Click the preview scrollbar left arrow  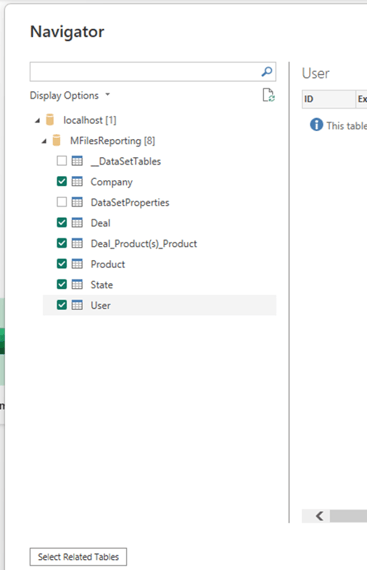319,515
